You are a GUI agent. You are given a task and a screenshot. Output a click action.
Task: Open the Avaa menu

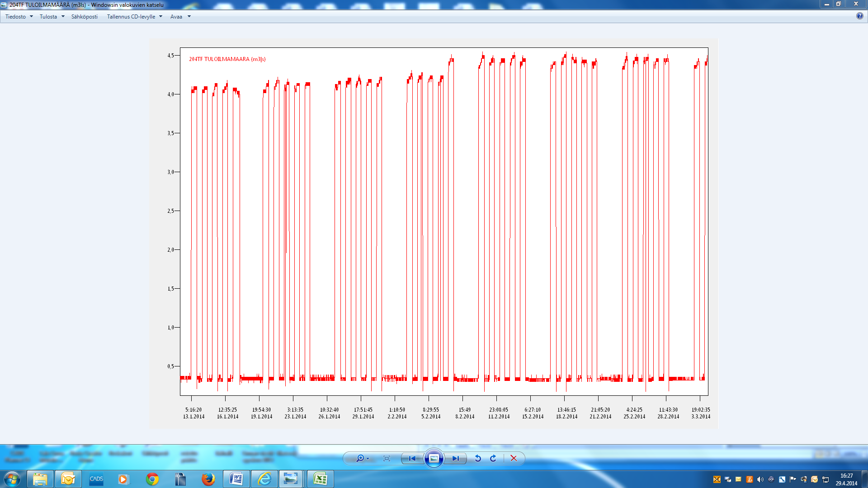176,17
